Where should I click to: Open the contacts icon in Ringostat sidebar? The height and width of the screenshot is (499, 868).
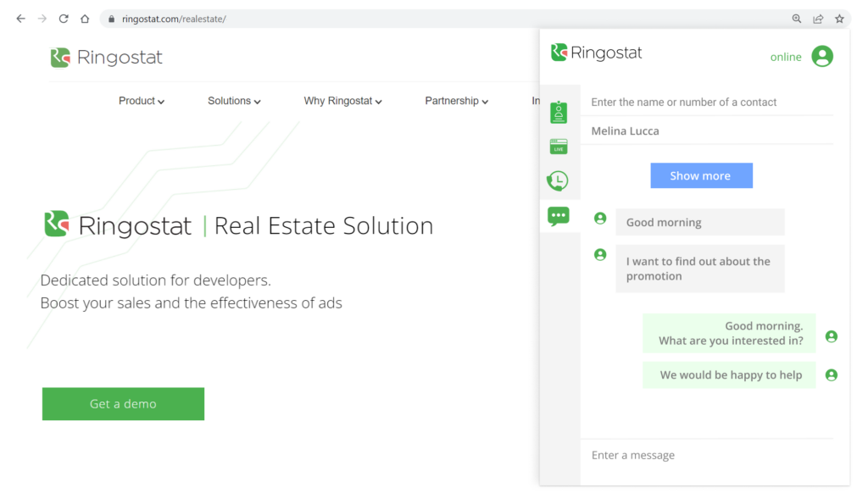pos(558,112)
